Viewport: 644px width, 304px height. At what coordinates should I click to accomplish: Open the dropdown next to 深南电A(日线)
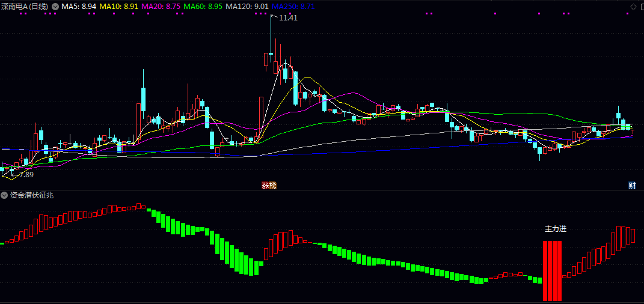[x=55, y=7]
